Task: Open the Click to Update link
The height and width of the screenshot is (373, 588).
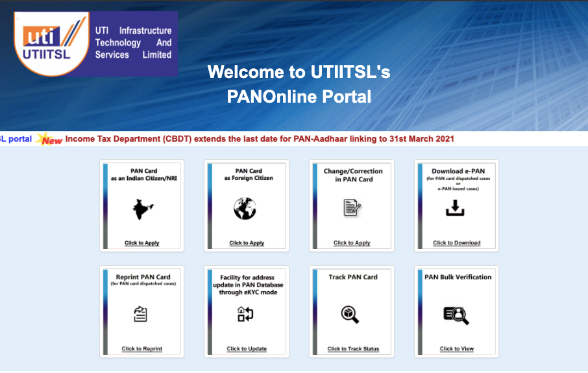Action: (x=247, y=349)
